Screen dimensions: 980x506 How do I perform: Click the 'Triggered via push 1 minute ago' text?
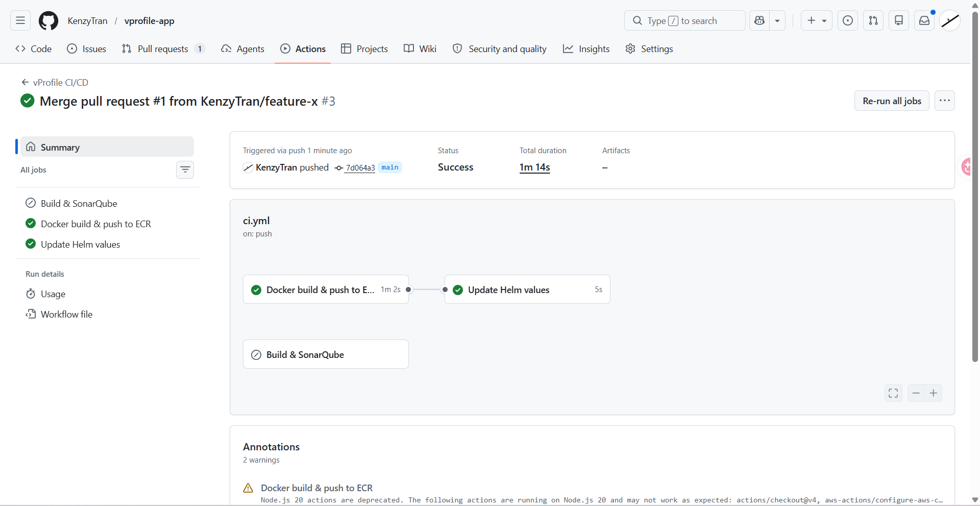click(298, 150)
